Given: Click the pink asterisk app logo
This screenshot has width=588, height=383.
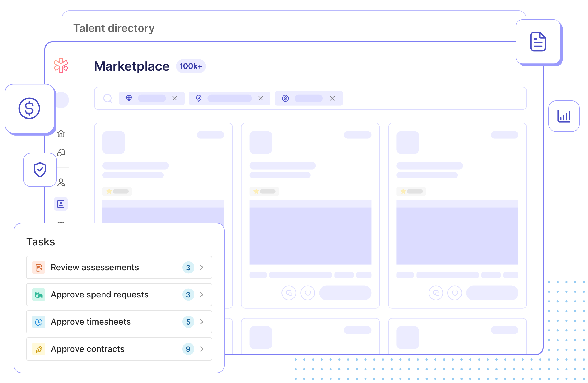Looking at the screenshot, I should tap(61, 65).
